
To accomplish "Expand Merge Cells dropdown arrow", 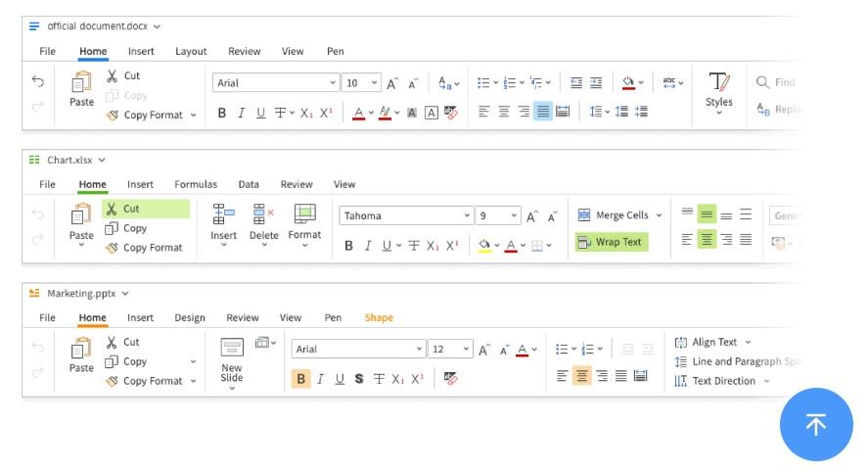I will point(659,215).
